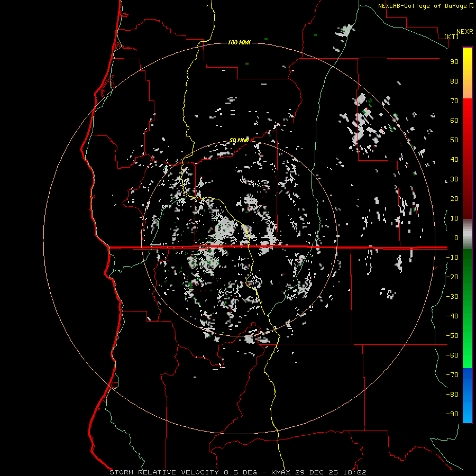Click the 0 value on the velocity scale

tap(456, 237)
